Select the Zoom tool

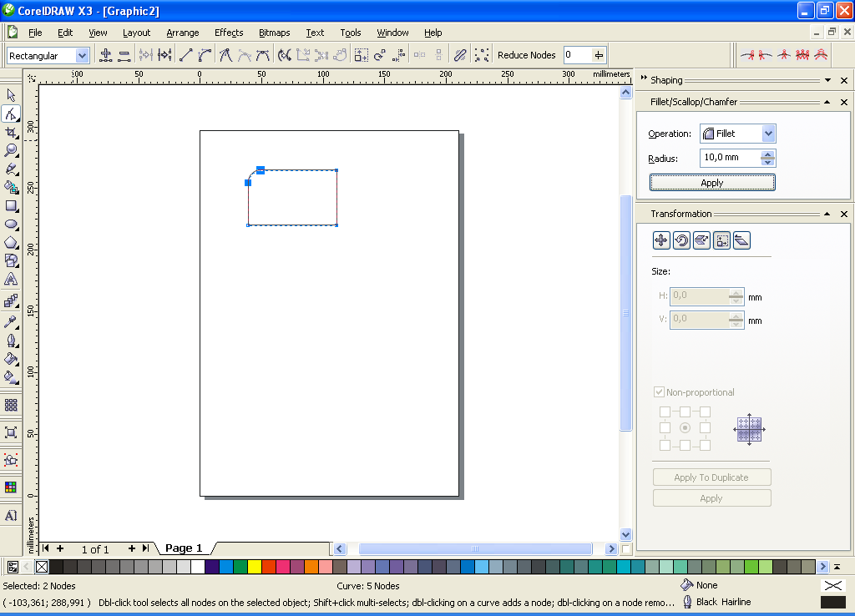tap(11, 151)
